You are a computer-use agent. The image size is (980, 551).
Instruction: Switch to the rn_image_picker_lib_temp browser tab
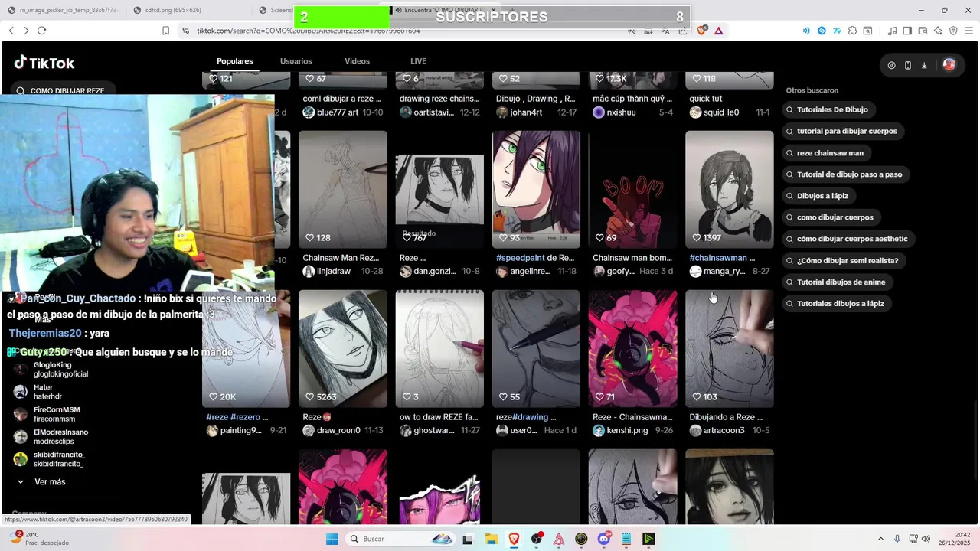63,10
